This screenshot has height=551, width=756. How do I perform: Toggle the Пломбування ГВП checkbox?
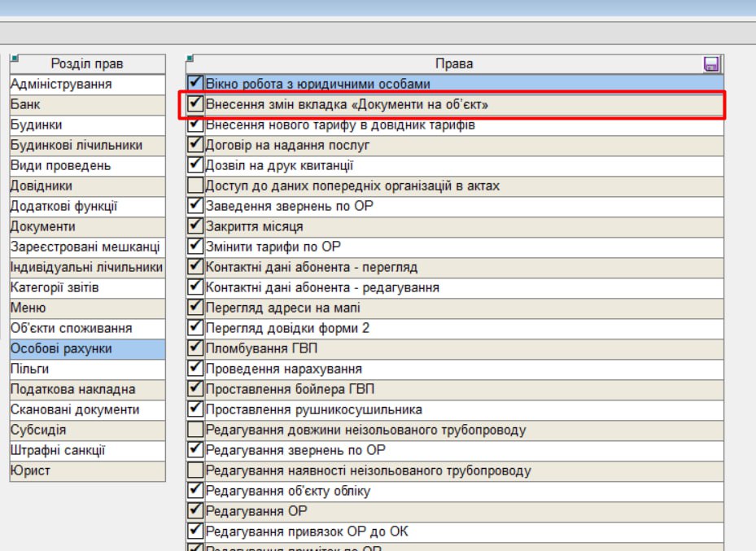[195, 348]
